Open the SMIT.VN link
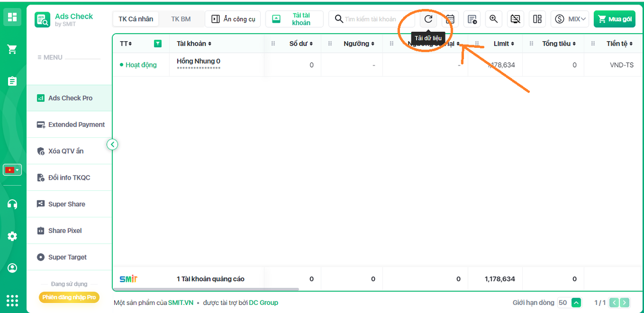The image size is (644, 313). coord(181,303)
